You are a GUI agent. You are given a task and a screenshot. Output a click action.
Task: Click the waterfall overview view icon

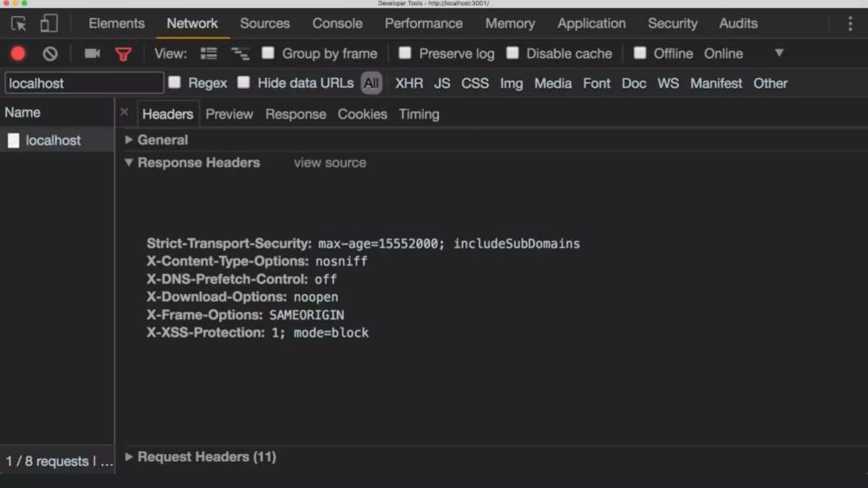(x=240, y=54)
